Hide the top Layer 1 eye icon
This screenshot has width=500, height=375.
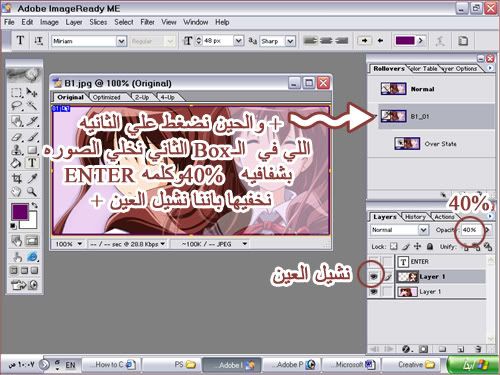click(x=374, y=276)
